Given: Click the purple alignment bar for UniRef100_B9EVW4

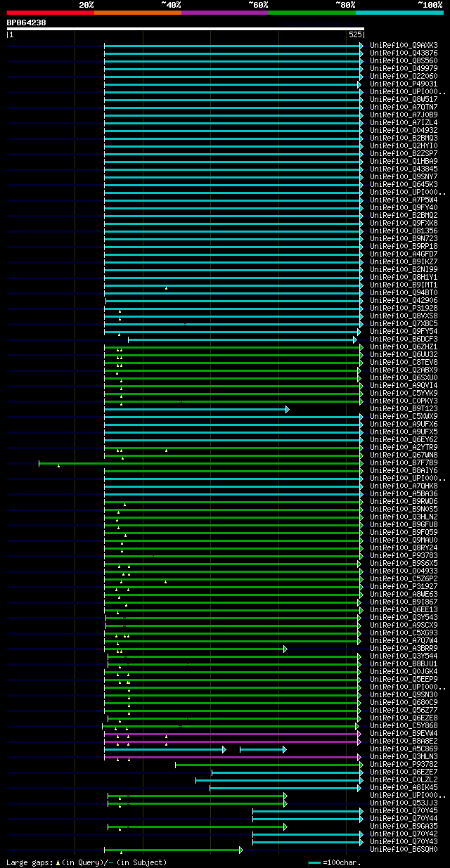Looking at the screenshot, I should [x=232, y=734].
